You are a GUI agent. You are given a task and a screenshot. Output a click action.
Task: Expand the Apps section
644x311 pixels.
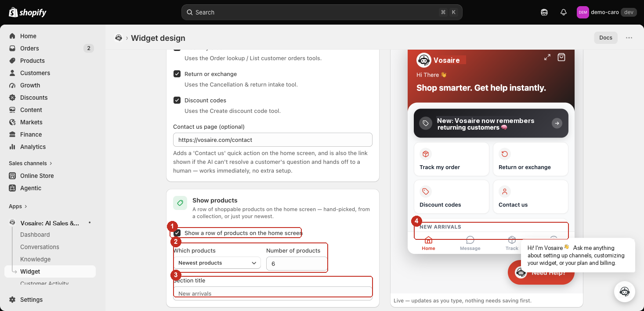point(18,206)
